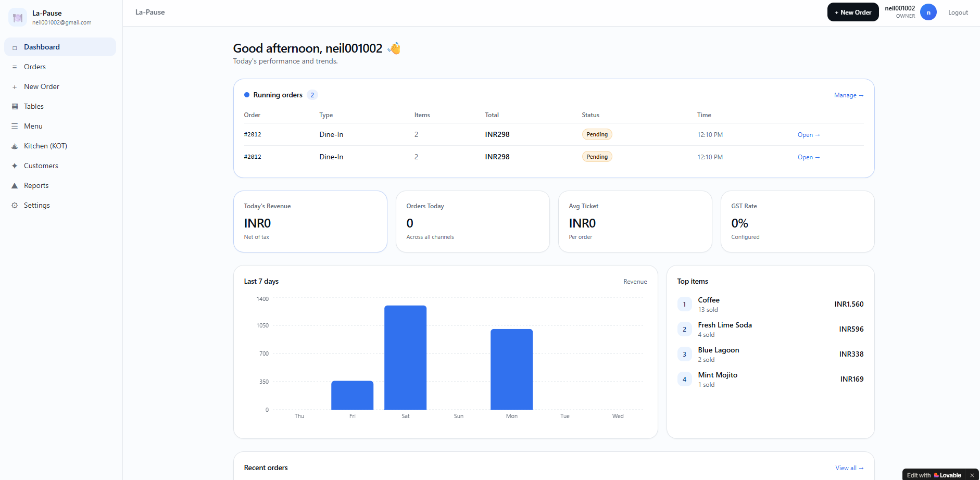Viewport: 980px width, 480px height.
Task: Click Manage link in Running orders
Action: 848,95
